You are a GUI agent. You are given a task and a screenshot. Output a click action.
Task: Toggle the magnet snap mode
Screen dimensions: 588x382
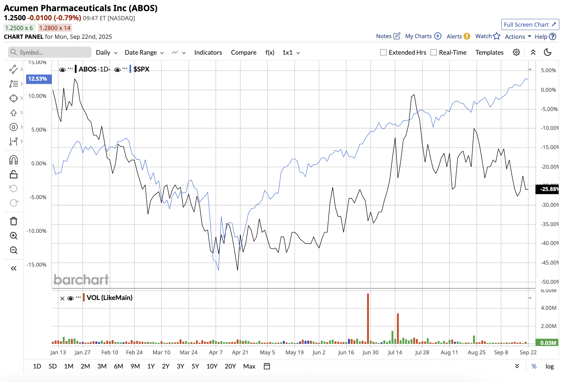coord(13,160)
